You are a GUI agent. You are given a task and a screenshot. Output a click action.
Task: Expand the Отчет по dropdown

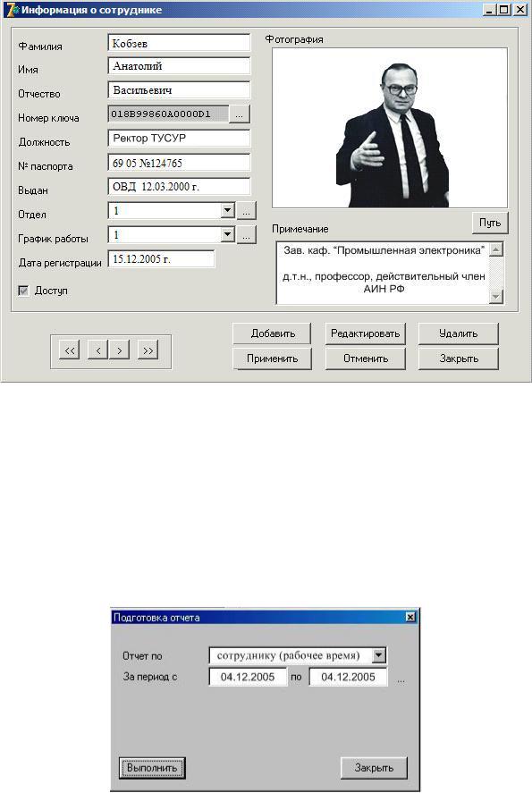click(x=379, y=655)
